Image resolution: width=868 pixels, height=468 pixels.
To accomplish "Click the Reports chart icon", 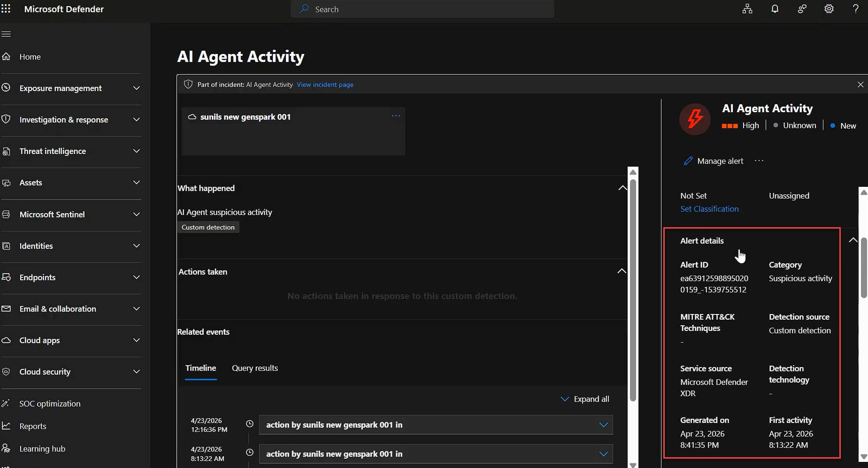I will coord(6,426).
